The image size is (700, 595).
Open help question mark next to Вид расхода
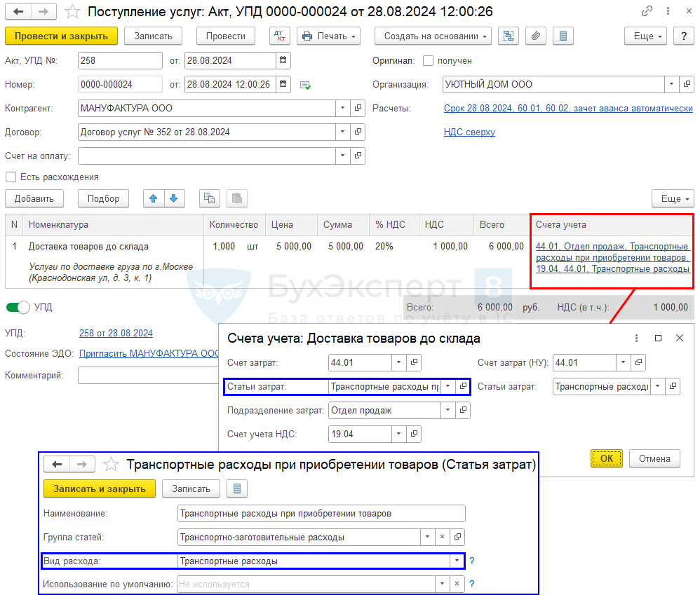pos(472,561)
